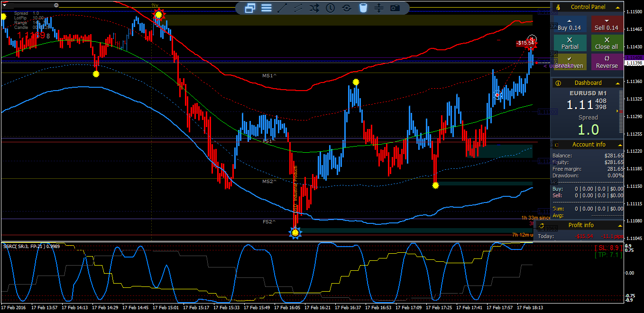Click the '7h 12m' countdown text on chart
Viewport: 644px width, 313px height.
[x=523, y=235]
